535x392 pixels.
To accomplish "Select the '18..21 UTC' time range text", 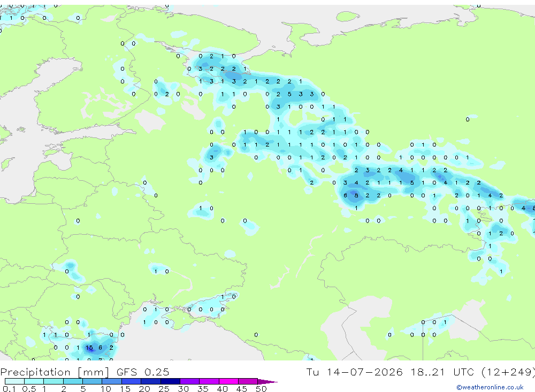I will (x=444, y=372).
